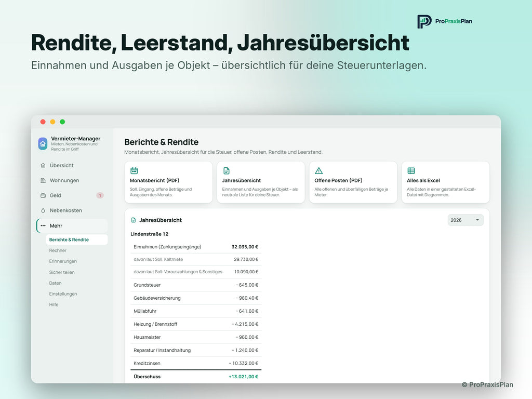Image resolution: width=532 pixels, height=399 pixels.
Task: Go to Wohnungen section
Action: click(72, 180)
